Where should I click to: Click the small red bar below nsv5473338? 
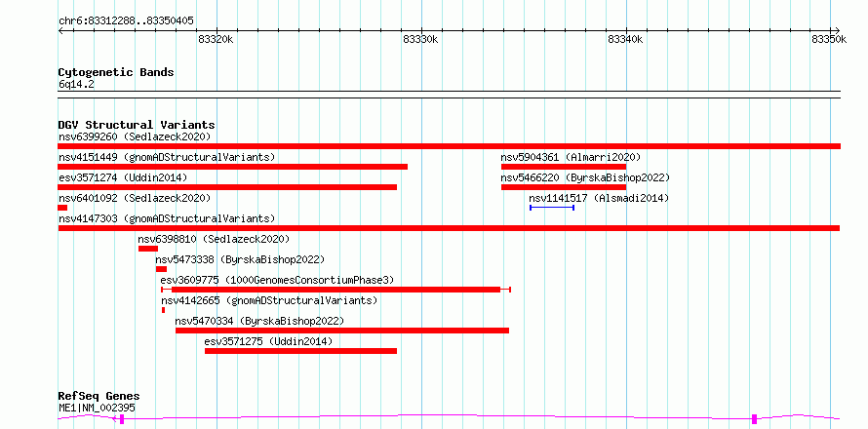coord(161,269)
